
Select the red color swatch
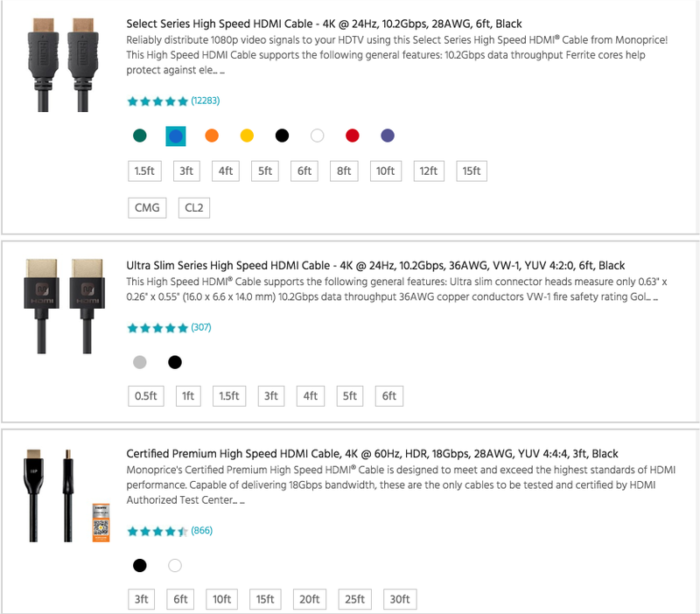click(x=353, y=136)
